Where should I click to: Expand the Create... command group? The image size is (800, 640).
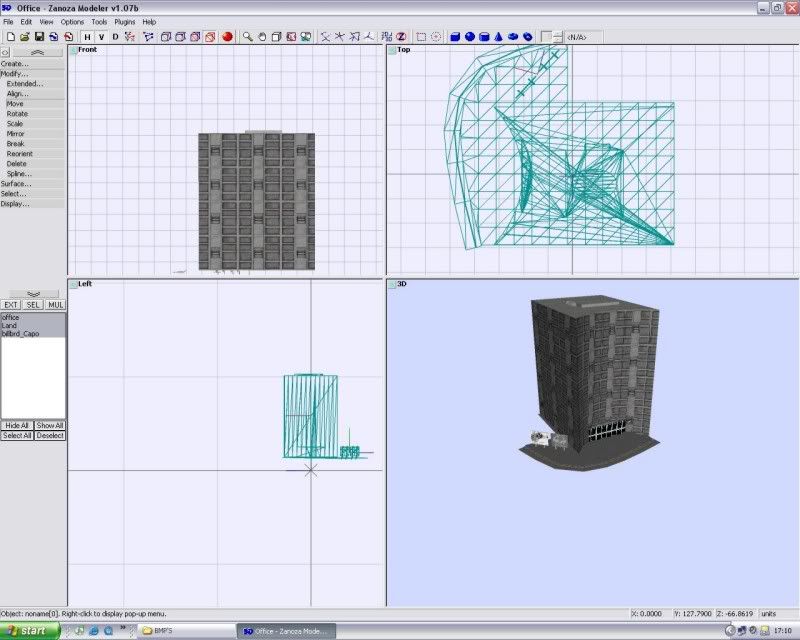coord(16,64)
